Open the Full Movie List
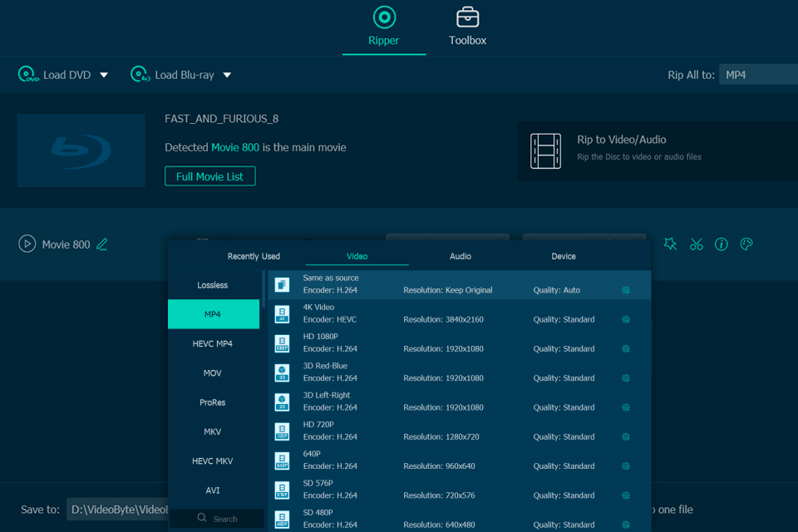The width and height of the screenshot is (798, 532). pos(209,176)
